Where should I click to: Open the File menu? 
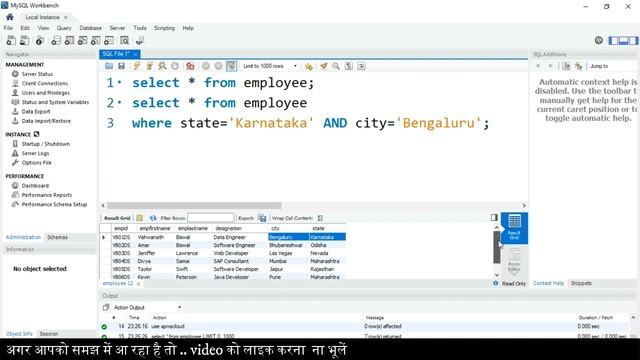(x=8, y=28)
